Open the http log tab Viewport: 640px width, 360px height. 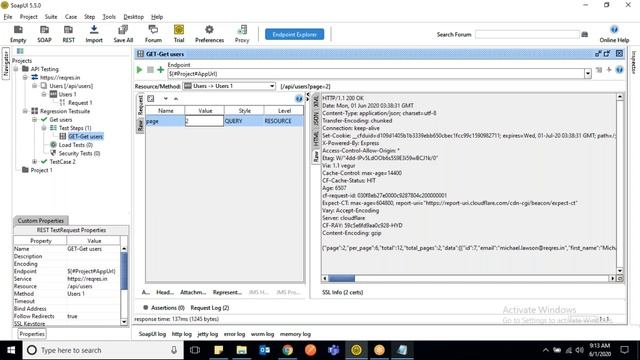pyautogui.click(x=182, y=334)
